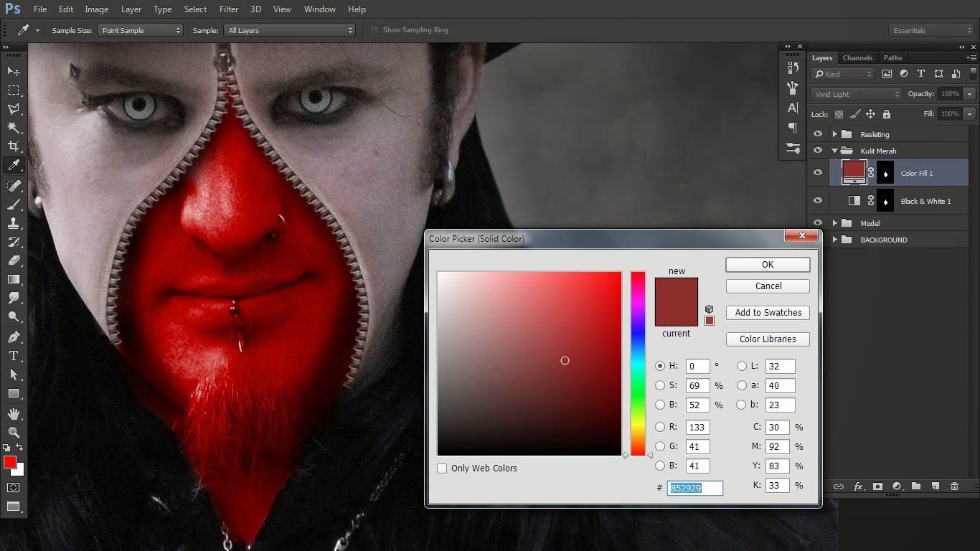Filter layers by type layers icon

tap(921, 74)
